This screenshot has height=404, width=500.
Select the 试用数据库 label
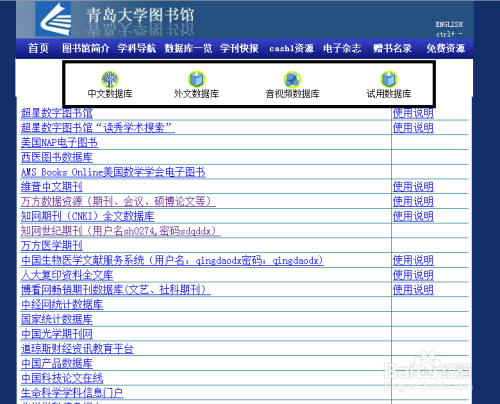coord(389,94)
